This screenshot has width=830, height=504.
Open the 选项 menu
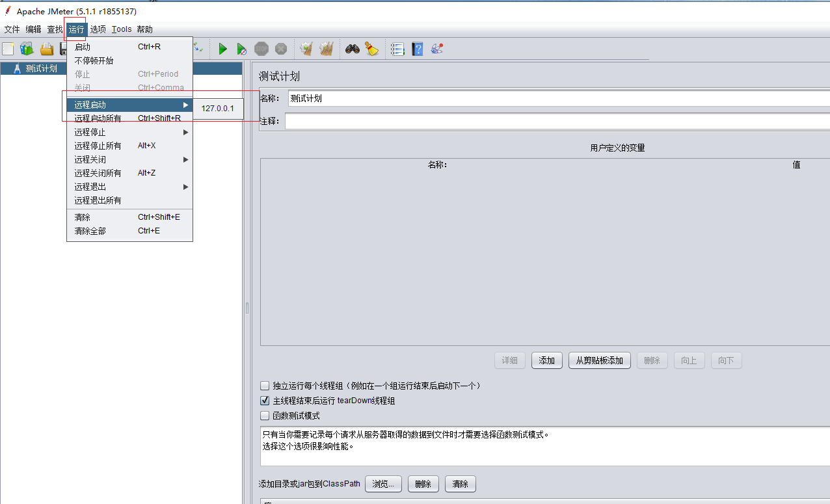tap(98, 29)
